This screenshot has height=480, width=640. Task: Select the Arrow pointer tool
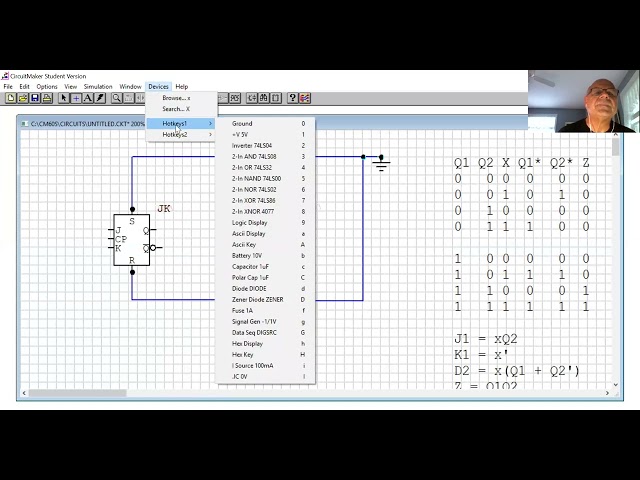63,98
